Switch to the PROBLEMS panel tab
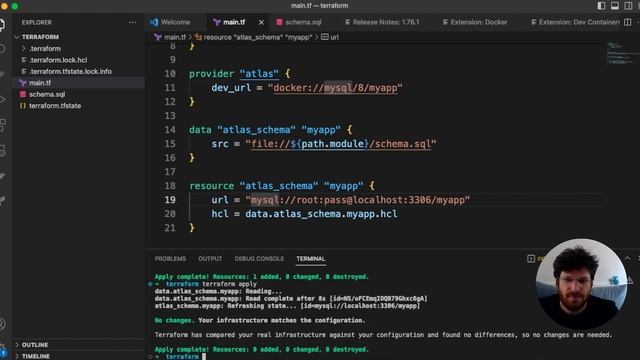This screenshot has width=640, height=360. pos(170,259)
